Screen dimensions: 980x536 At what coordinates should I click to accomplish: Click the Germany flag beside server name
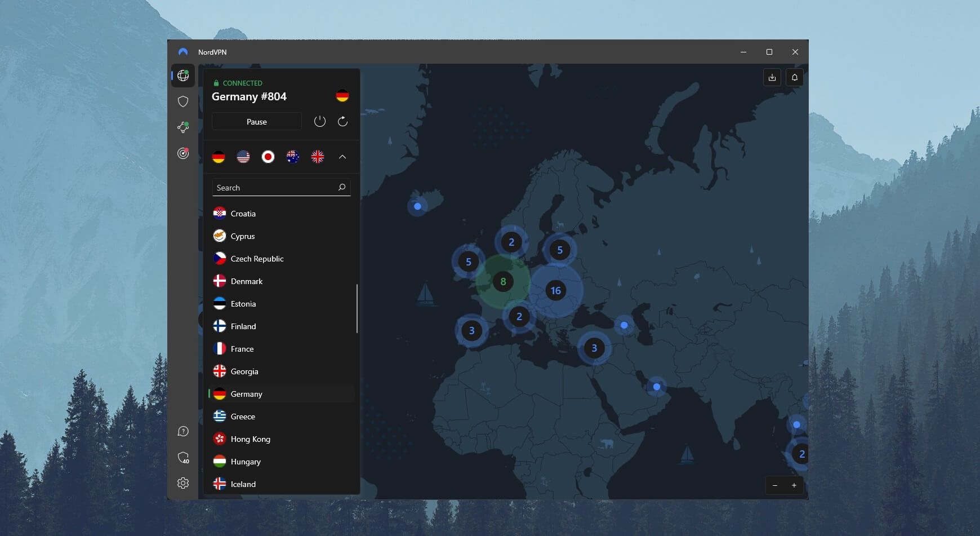[x=342, y=96]
